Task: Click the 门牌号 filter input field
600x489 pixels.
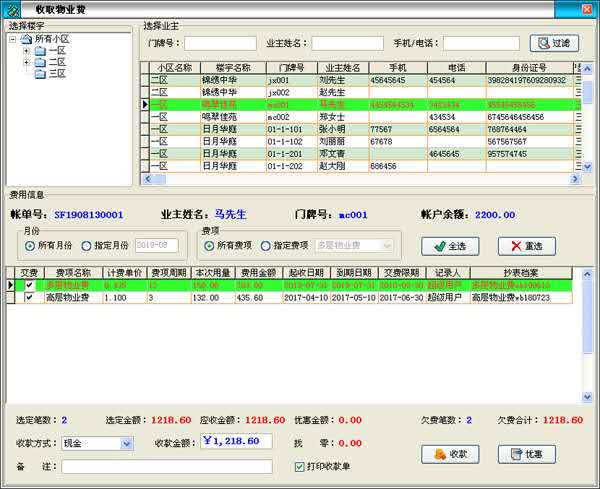Action: pyautogui.click(x=220, y=43)
